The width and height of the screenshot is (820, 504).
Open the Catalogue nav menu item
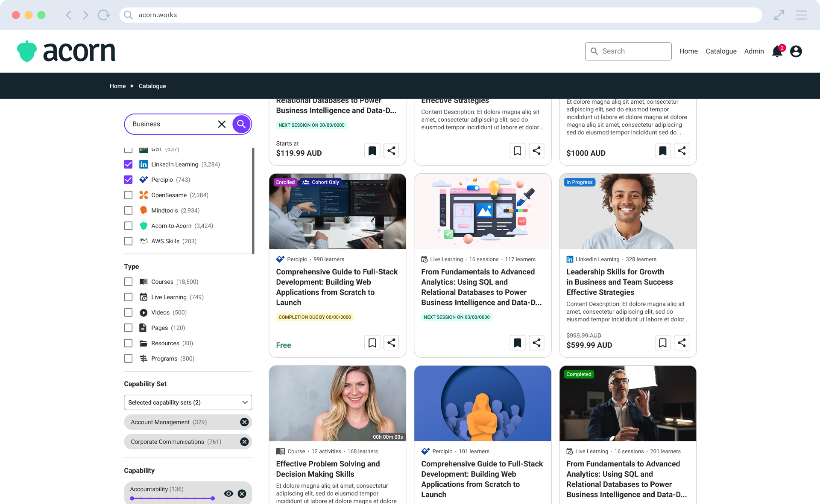(x=721, y=51)
